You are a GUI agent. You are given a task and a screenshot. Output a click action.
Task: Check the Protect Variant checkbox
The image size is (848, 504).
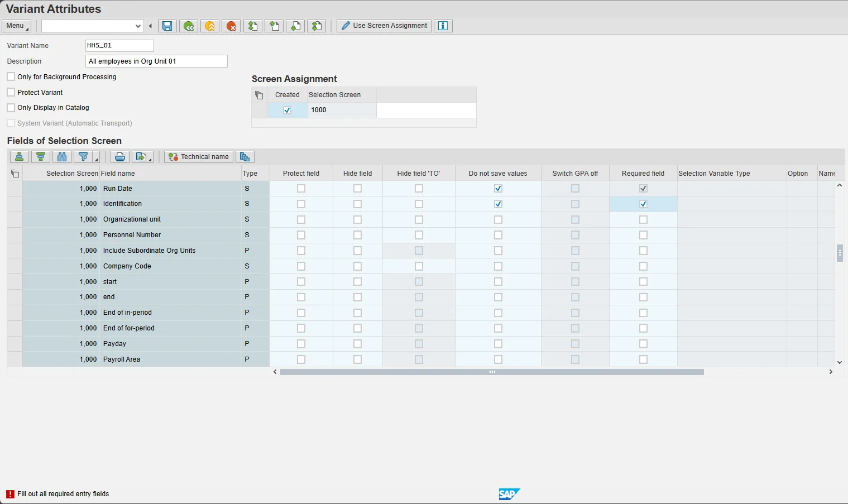coord(11,93)
